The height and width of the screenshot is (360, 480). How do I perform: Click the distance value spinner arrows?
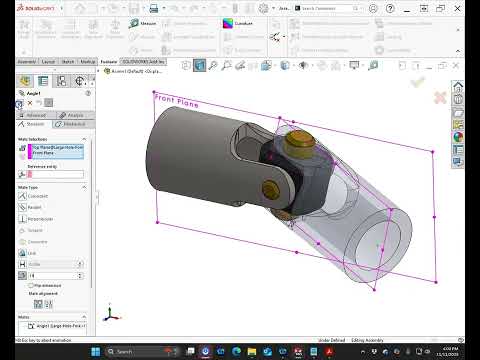80,264
